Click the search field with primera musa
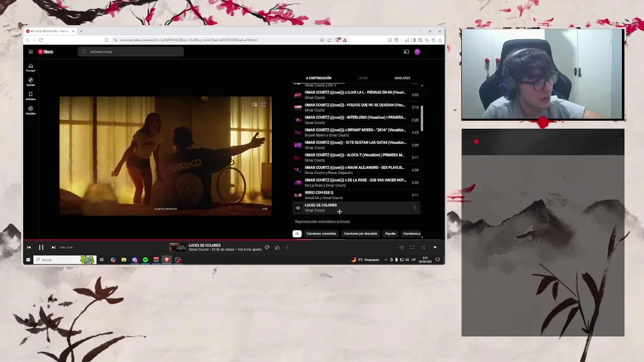 coord(131,52)
